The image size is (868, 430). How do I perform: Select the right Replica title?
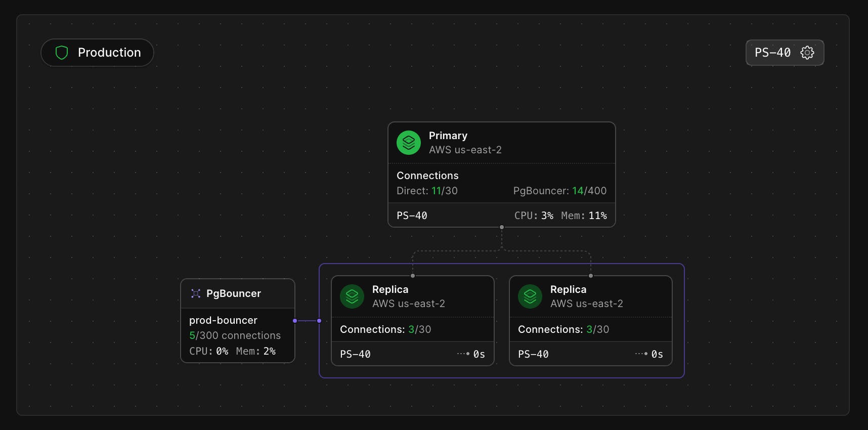click(568, 289)
